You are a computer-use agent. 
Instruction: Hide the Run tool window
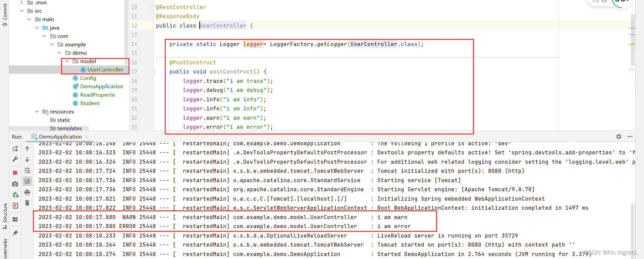[x=630, y=137]
